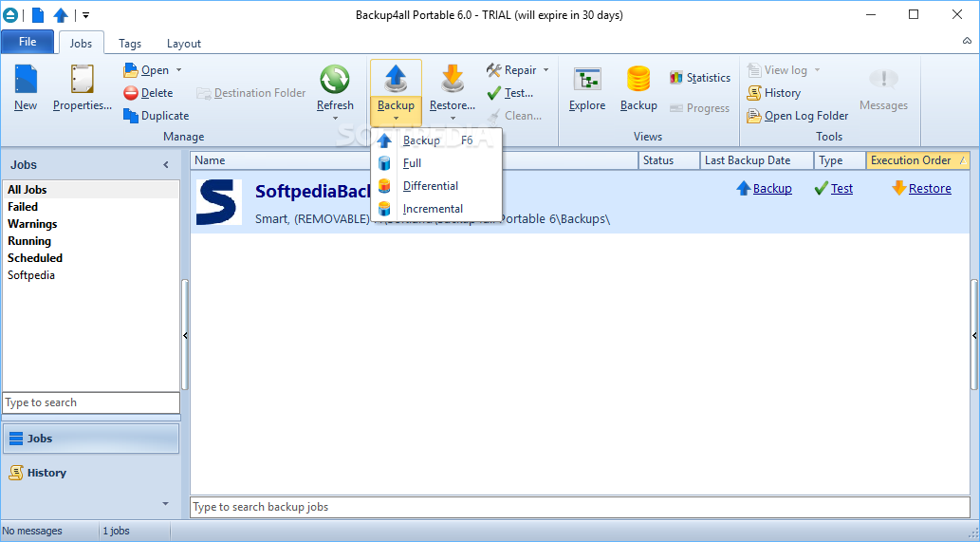Expand navigation pane options arrow
The height and width of the screenshot is (542, 980).
point(166,503)
